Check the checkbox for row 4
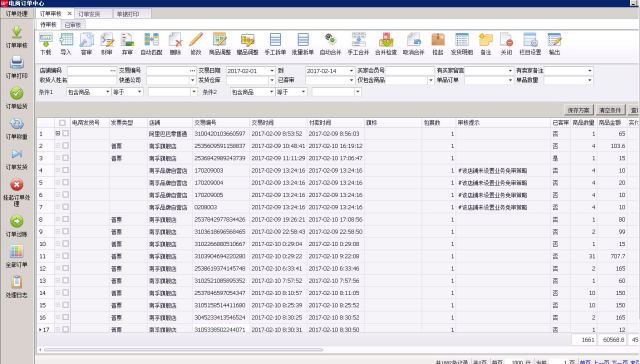640x364 pixels. pyautogui.click(x=65, y=170)
